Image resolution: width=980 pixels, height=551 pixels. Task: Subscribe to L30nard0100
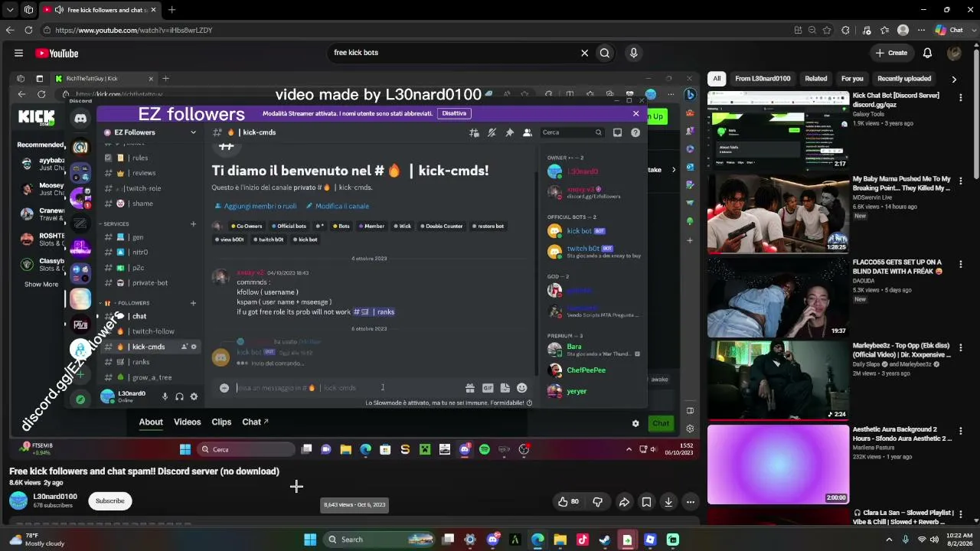(x=109, y=500)
